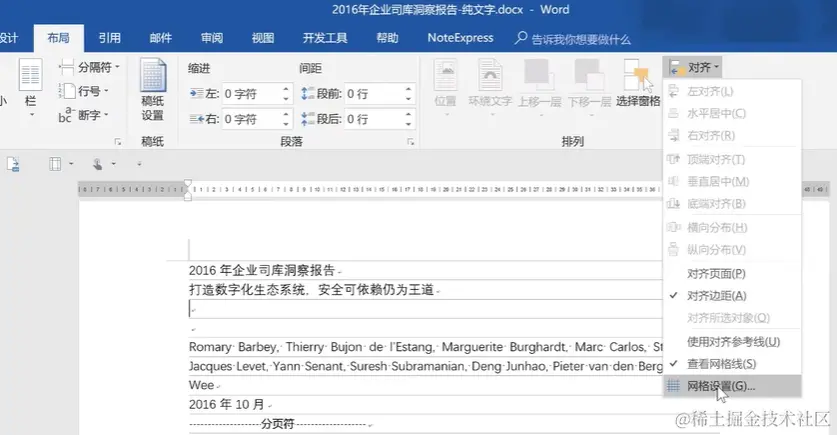Click the spacing before icon beside 段前
The width and height of the screenshot is (837, 435).
(307, 93)
